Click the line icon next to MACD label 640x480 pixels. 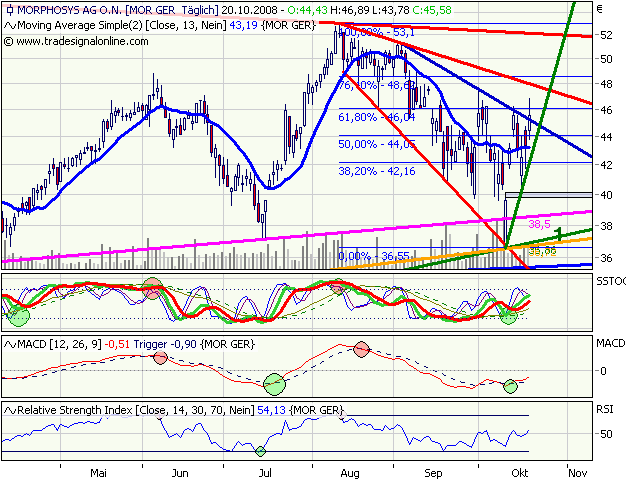pos(9,345)
